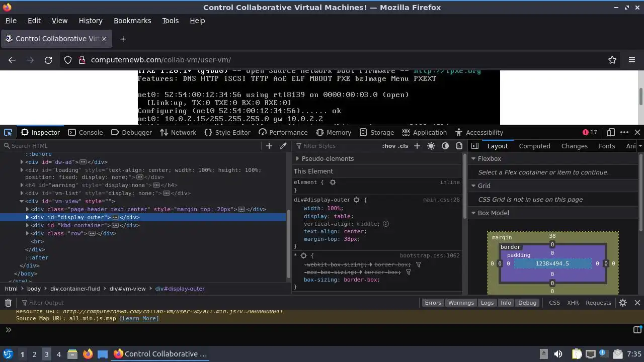Switch to the Fonts tab
The image size is (644, 362).
coord(607,146)
